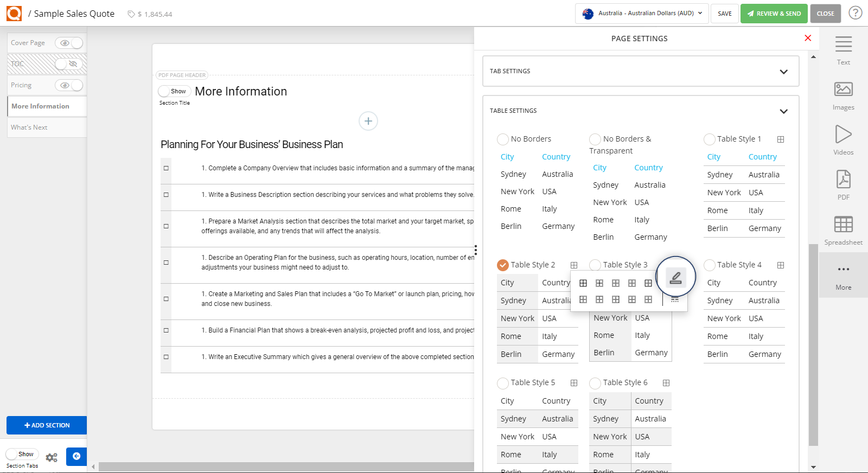Expand the Tab Settings section
The image size is (868, 473).
tap(783, 72)
